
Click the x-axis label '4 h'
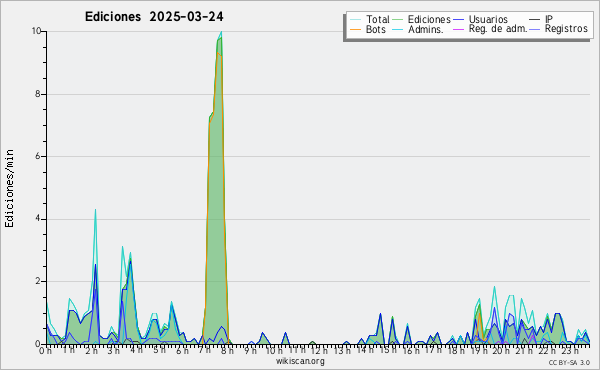(137, 350)
